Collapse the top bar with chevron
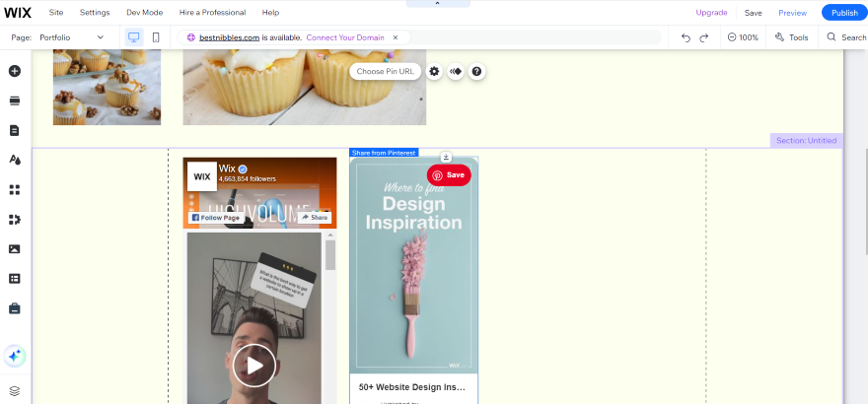Image resolution: width=868 pixels, height=404 pixels. coord(438,3)
